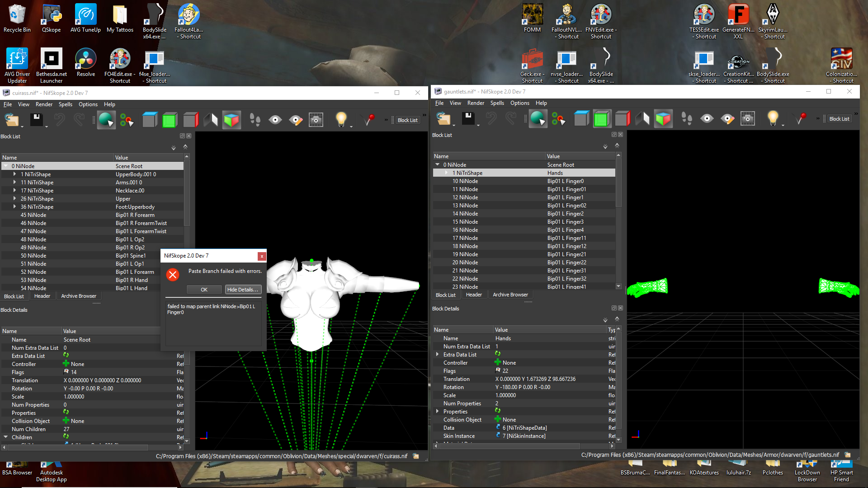868x488 pixels.
Task: Select the 45 NiNode Bip01 R Forearm row
Action: (x=92, y=215)
